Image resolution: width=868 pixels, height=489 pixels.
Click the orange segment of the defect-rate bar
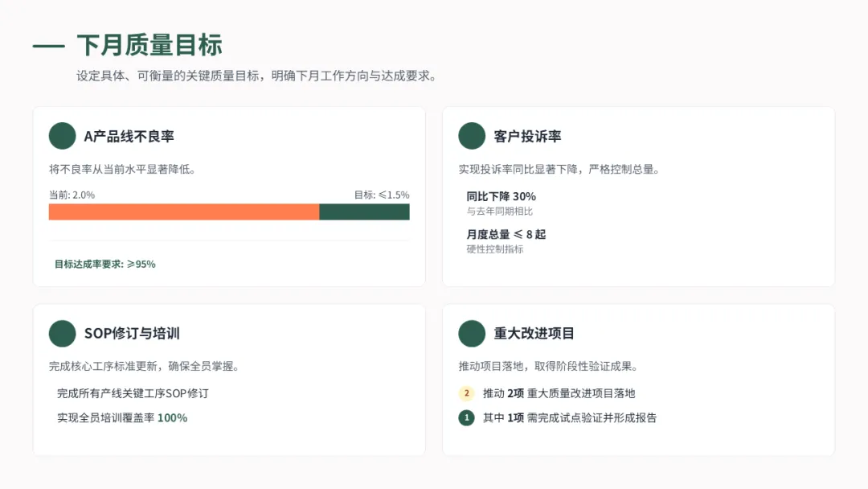[x=184, y=212]
